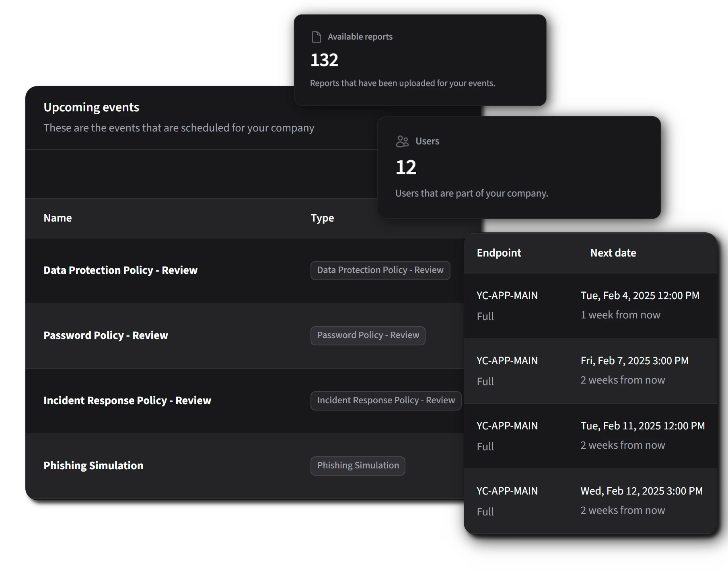Click the document icon beside Available reports
The image size is (728, 585).
pyautogui.click(x=317, y=37)
